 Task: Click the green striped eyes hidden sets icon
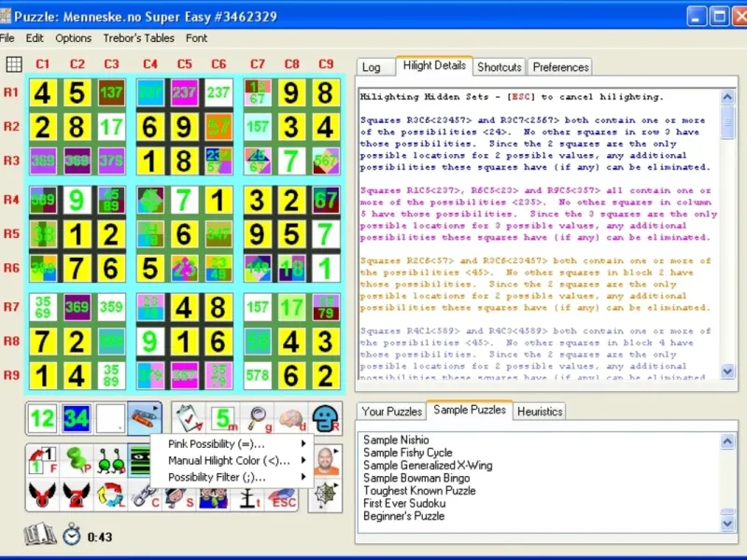pyautogui.click(x=139, y=460)
